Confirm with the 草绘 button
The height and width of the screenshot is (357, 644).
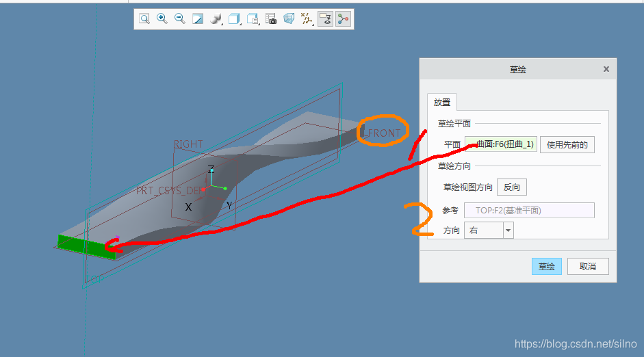pyautogui.click(x=546, y=267)
